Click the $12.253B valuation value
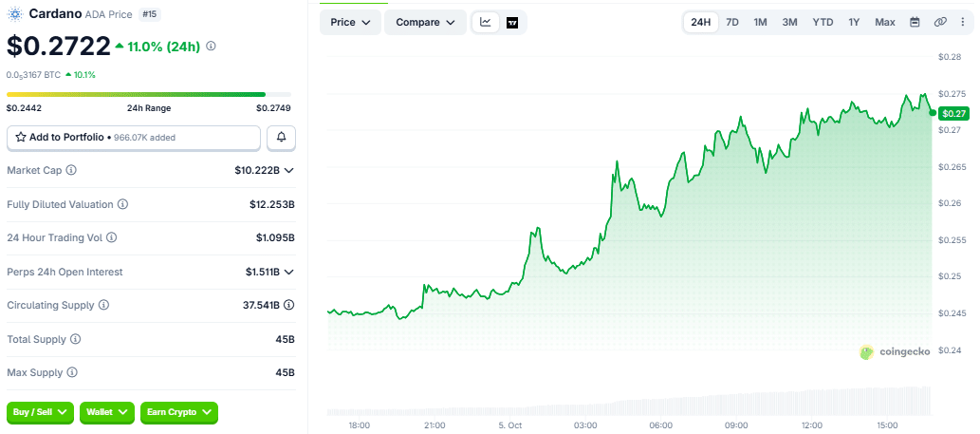Image resolution: width=980 pixels, height=434 pixels. point(272,204)
